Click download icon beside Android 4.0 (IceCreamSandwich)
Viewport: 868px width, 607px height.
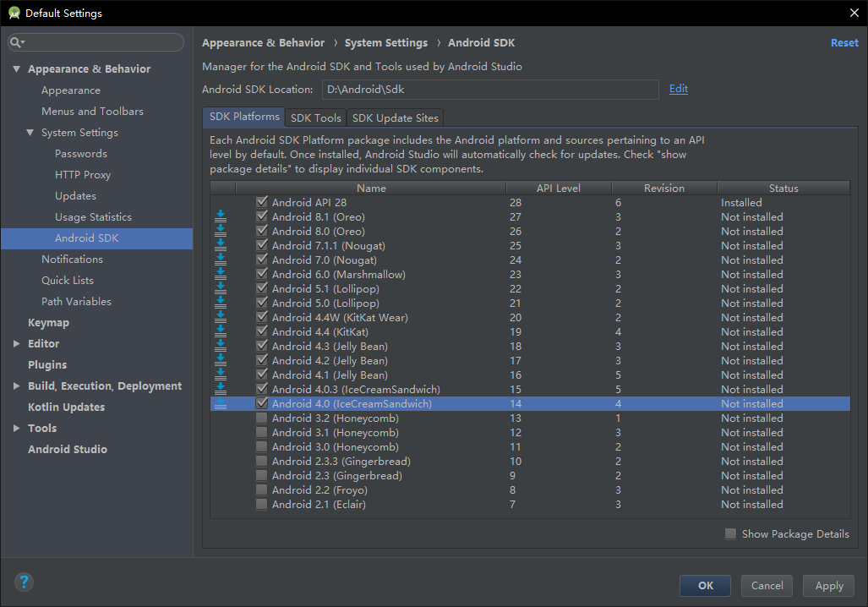[221, 404]
